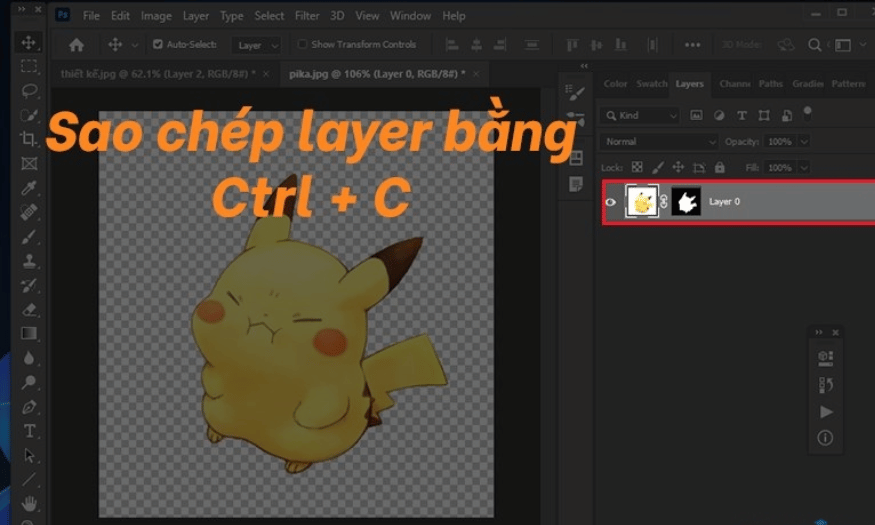Select the Crop tool
Image resolution: width=875 pixels, height=525 pixels.
29,139
